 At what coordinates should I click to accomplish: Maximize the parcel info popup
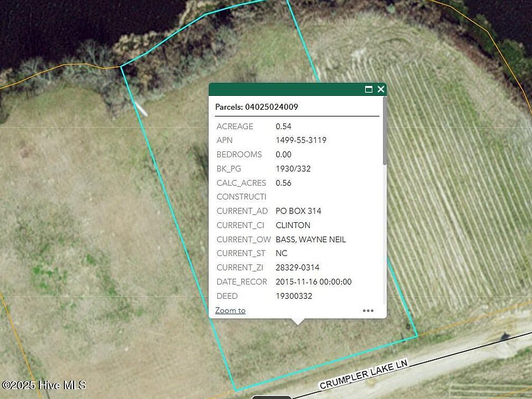coord(369,89)
